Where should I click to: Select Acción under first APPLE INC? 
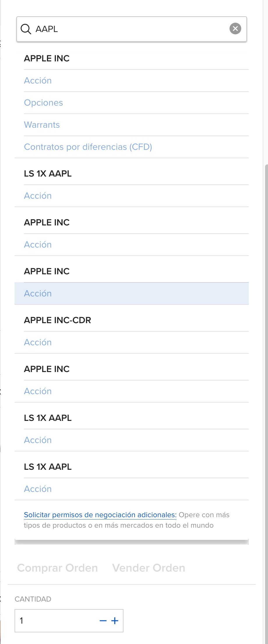click(38, 81)
